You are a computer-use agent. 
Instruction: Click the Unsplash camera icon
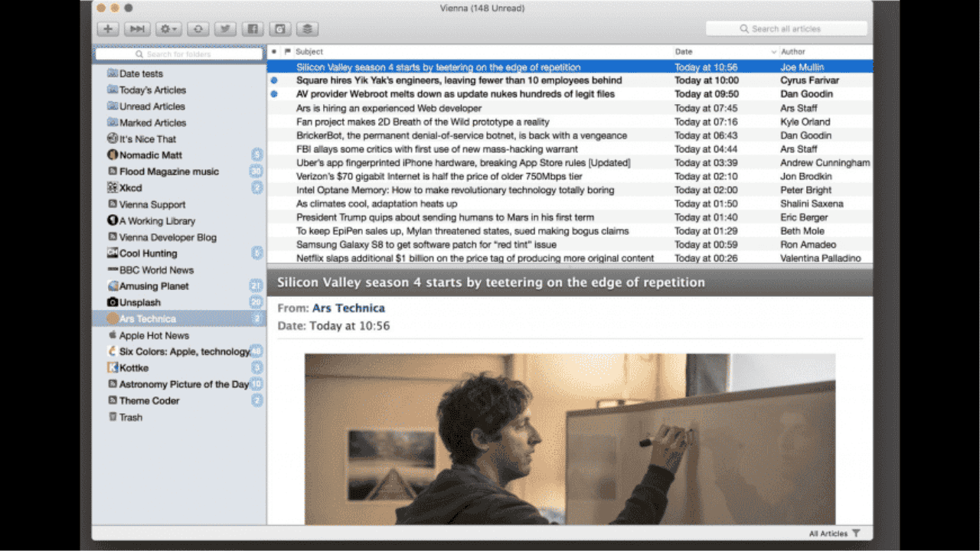tap(113, 302)
